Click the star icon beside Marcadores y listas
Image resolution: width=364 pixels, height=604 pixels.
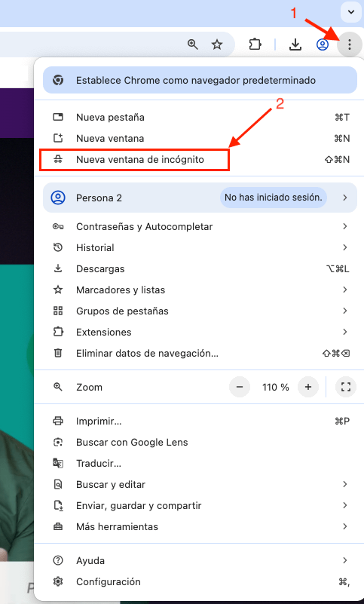[x=58, y=290]
